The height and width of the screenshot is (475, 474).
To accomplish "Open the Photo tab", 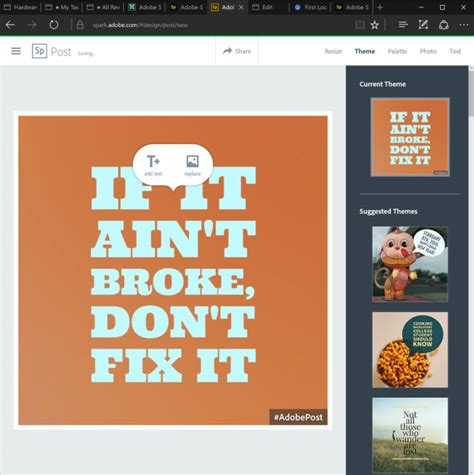I will (428, 51).
